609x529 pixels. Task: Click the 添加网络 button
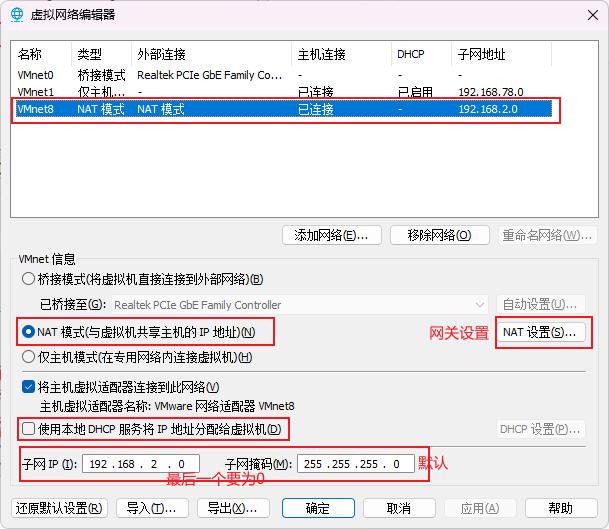tap(331, 235)
